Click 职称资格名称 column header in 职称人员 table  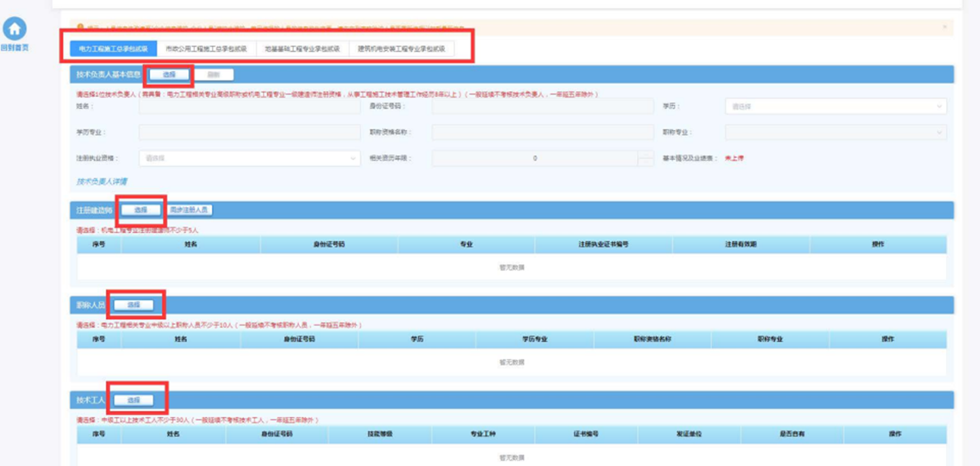click(x=652, y=339)
